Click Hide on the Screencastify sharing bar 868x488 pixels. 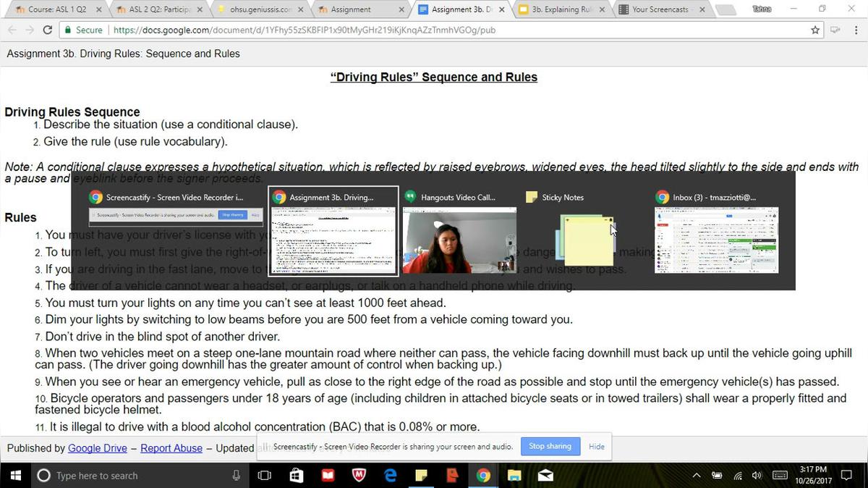pyautogui.click(x=596, y=446)
